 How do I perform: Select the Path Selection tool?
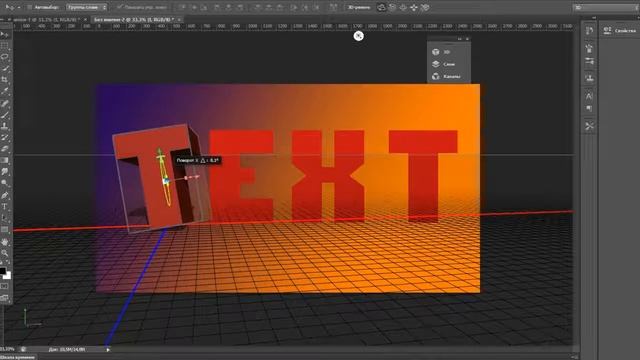(x=4, y=218)
